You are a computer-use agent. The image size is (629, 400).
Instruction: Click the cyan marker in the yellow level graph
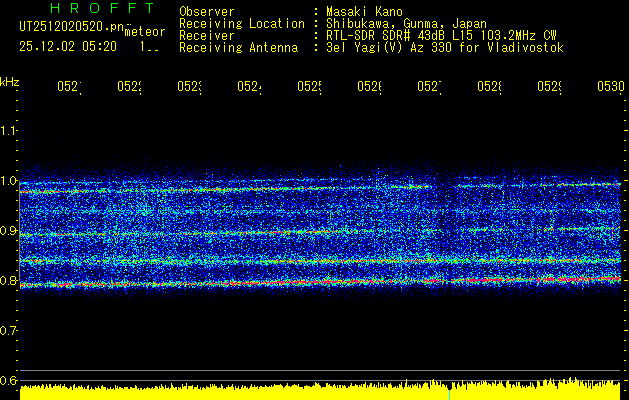coord(449,394)
